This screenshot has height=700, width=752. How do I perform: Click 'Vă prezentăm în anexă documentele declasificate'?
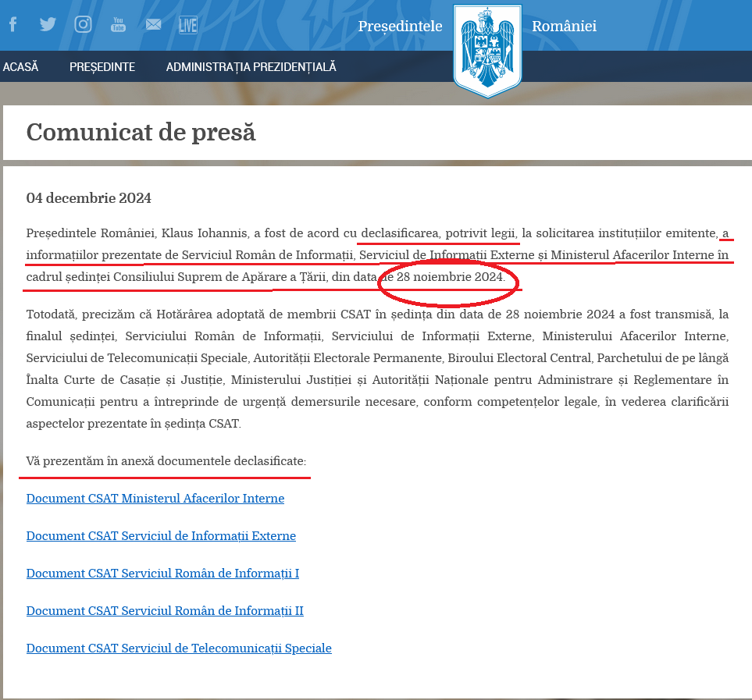166,461
